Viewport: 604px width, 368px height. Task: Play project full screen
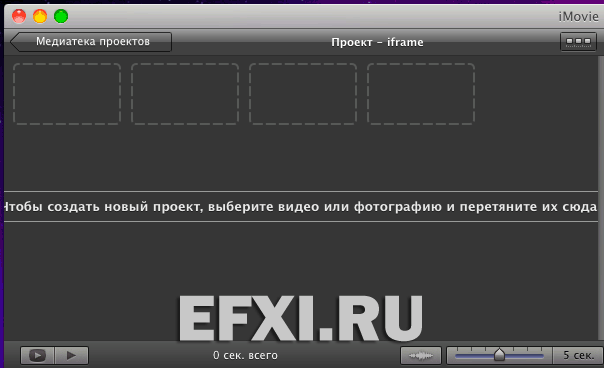coord(37,355)
